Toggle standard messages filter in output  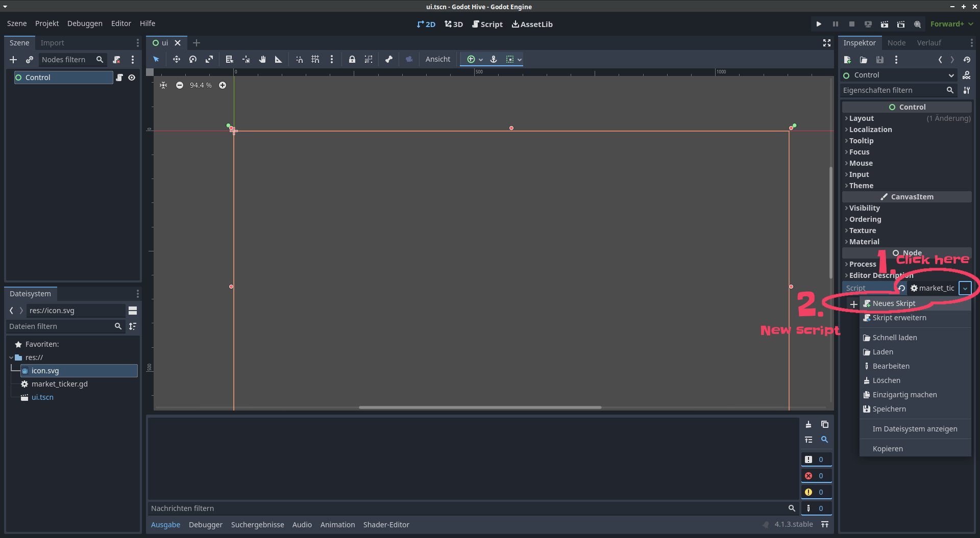(x=816, y=459)
